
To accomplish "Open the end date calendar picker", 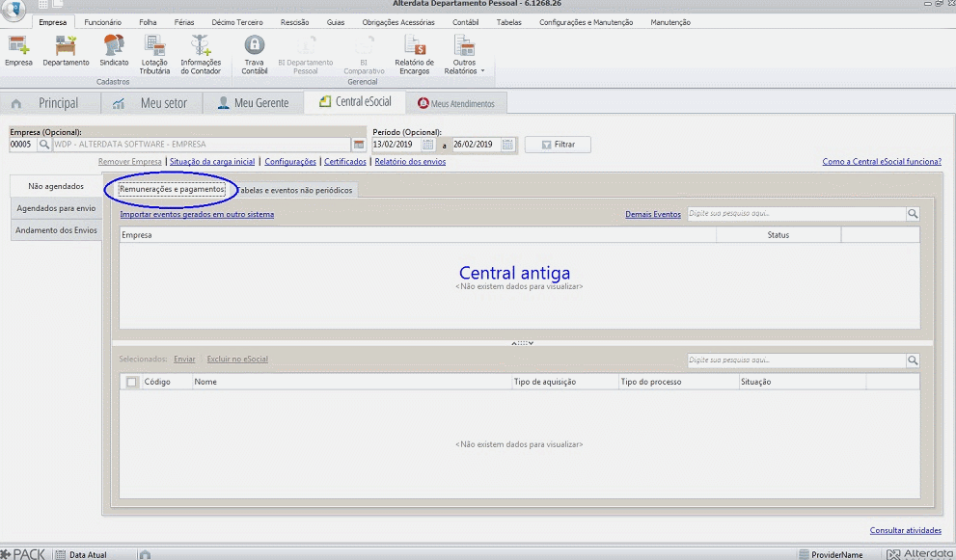I will tap(507, 145).
